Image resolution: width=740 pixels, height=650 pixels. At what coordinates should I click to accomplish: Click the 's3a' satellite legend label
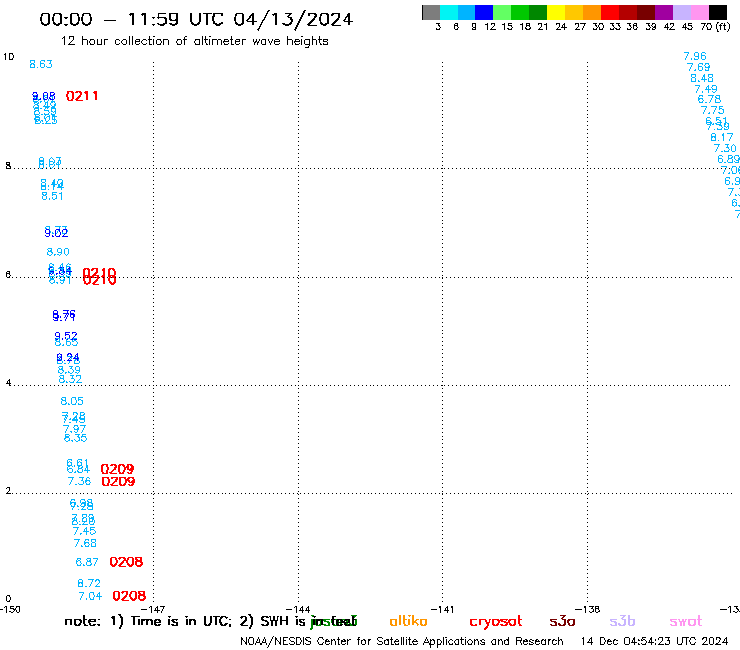[x=563, y=622]
